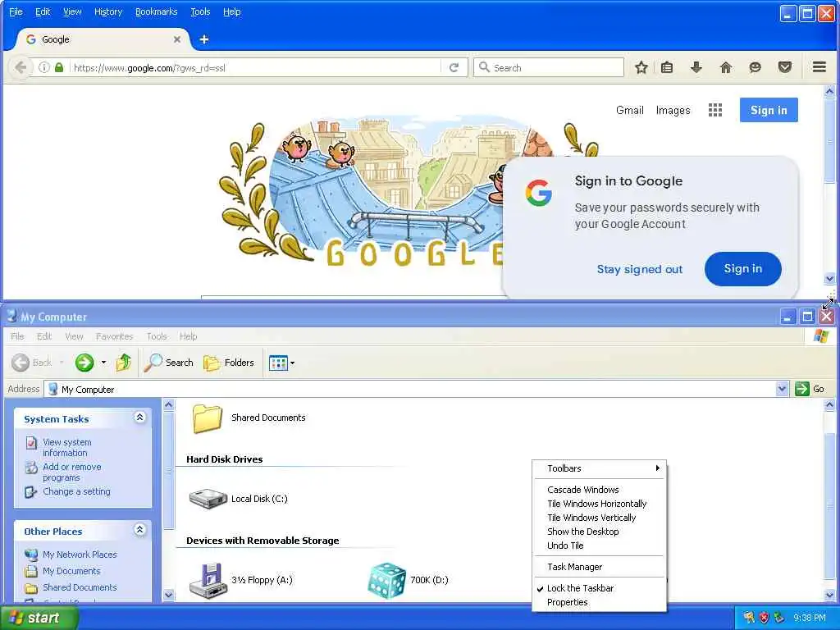Choose Show the Desktop
Screen dimensions: 840x630
(599, 532)
